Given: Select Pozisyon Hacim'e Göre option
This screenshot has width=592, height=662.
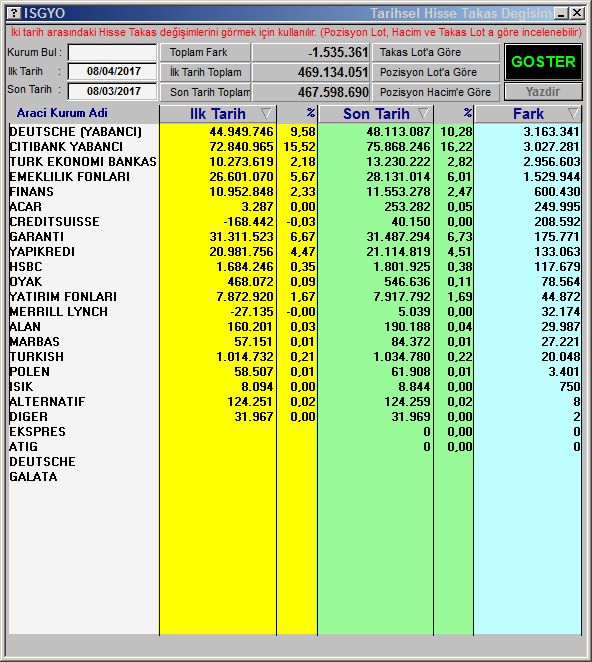Looking at the screenshot, I should (x=435, y=92).
